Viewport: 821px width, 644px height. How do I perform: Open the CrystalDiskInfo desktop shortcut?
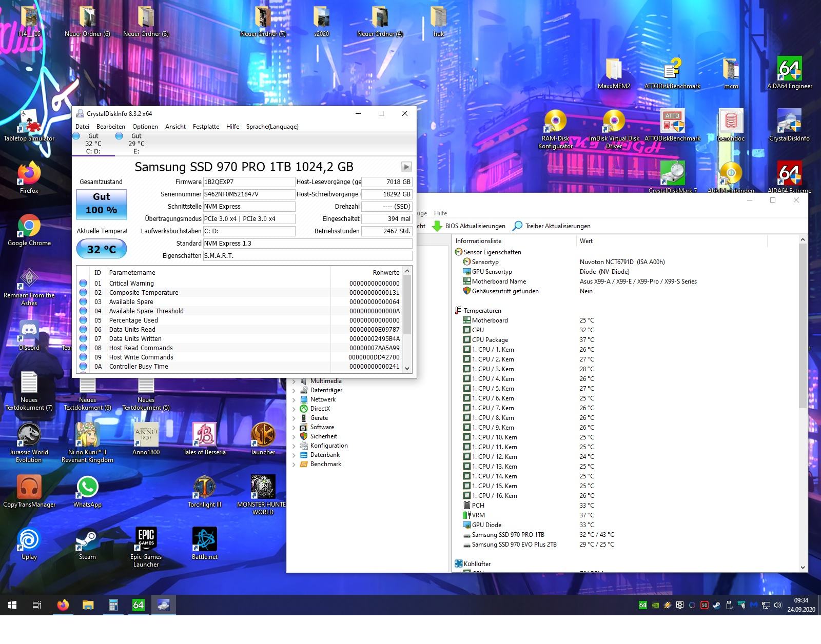pyautogui.click(x=790, y=126)
